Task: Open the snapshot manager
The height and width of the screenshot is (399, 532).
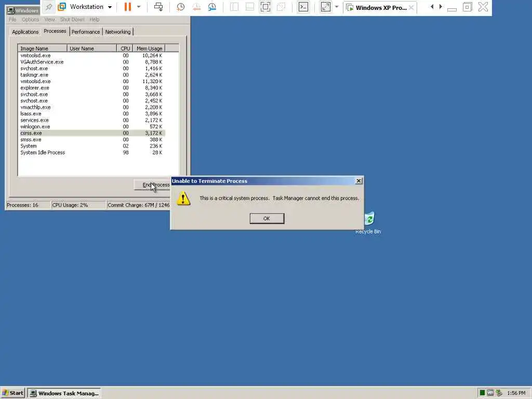Action: coord(212,7)
